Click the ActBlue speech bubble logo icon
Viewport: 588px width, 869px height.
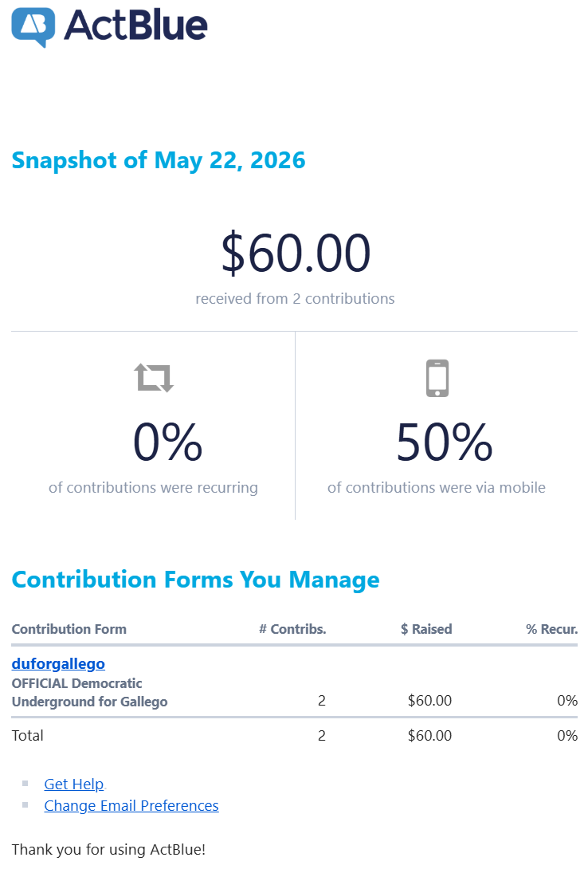[x=33, y=27]
